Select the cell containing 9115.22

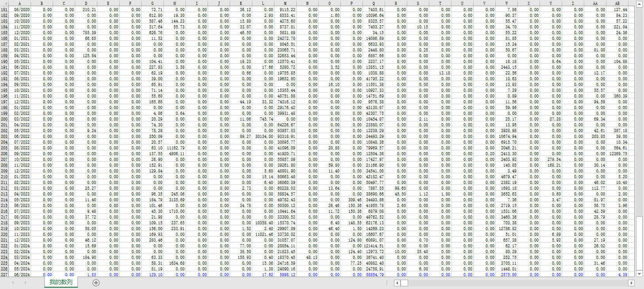285,9
